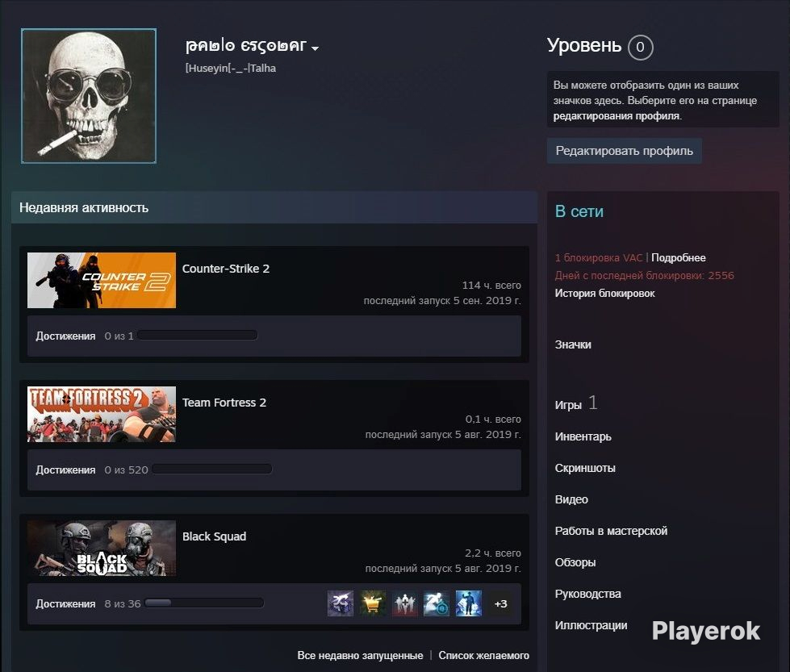Open the Руководства section
The height and width of the screenshot is (672, 790).
click(x=588, y=594)
